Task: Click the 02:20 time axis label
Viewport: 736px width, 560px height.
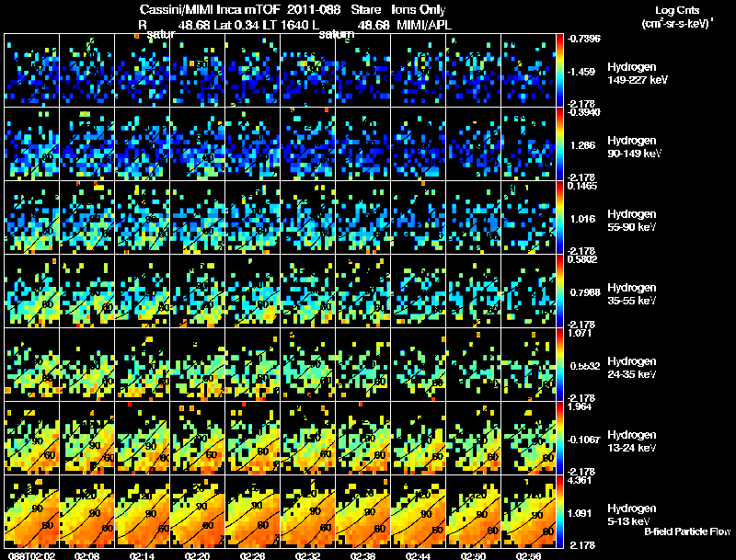Action: [198, 555]
